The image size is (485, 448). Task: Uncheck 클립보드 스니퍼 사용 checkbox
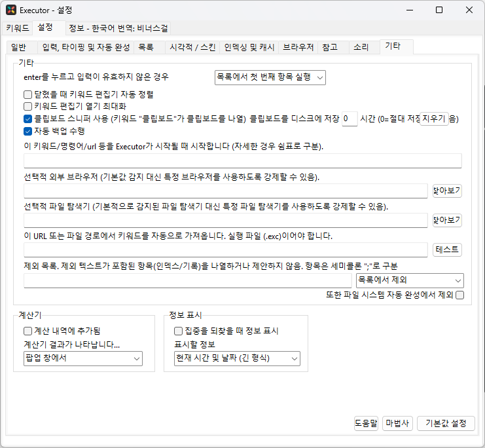pyautogui.click(x=28, y=119)
